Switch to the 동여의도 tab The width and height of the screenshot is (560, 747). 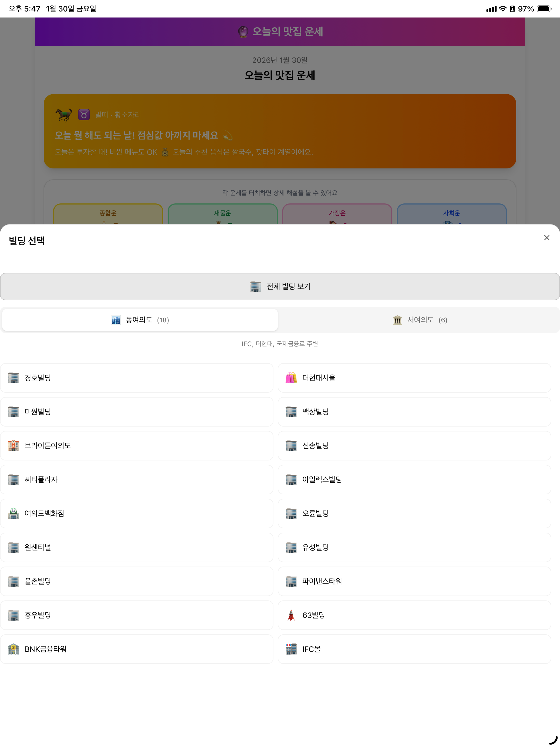[x=140, y=320]
